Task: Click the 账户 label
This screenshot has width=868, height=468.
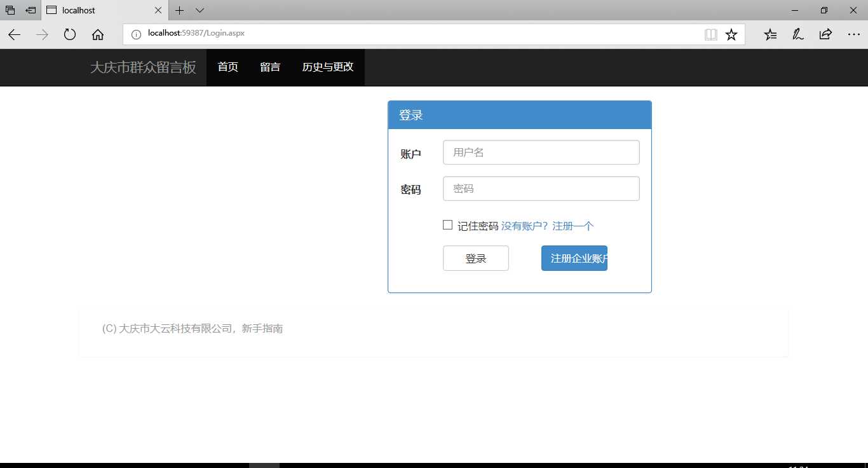Action: [410, 154]
